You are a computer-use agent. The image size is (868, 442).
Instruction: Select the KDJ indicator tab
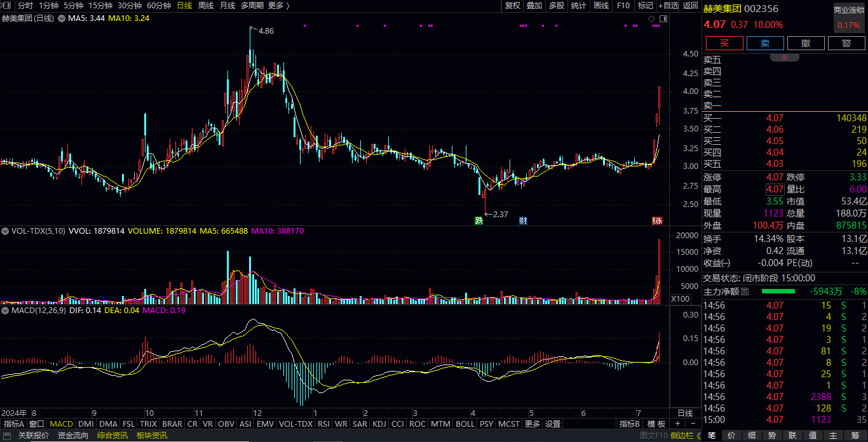(379, 424)
